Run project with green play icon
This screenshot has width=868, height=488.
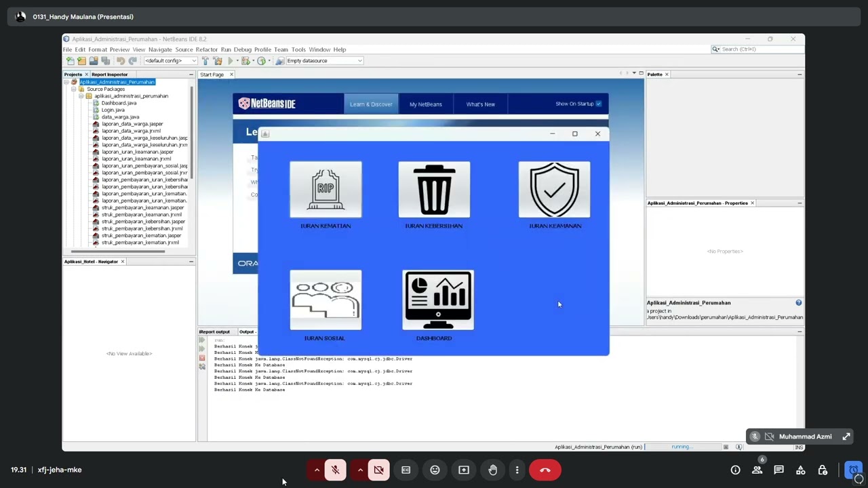(x=231, y=61)
